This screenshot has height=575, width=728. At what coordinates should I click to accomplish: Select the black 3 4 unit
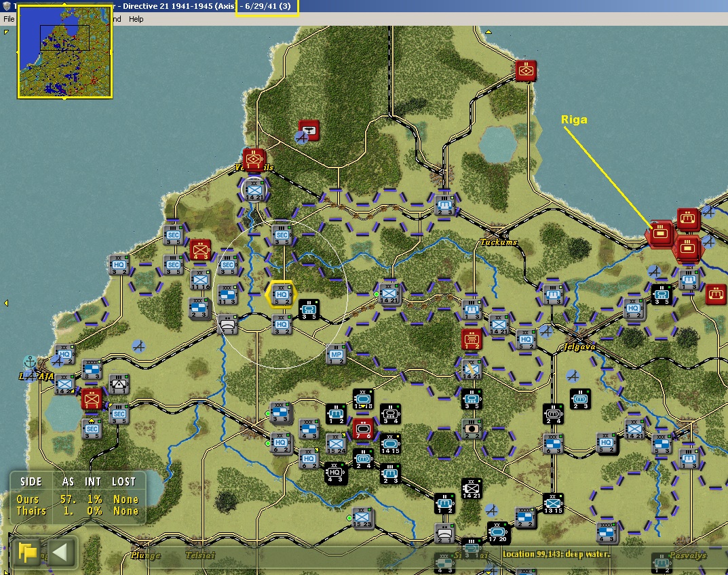(x=390, y=414)
